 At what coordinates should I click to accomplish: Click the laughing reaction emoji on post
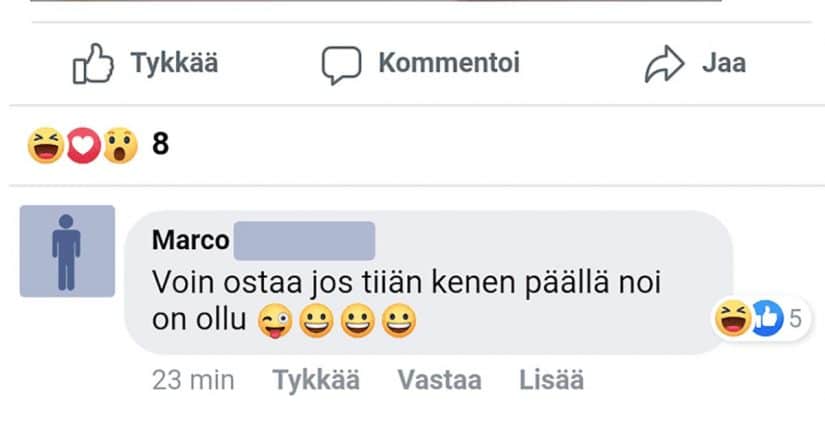pyautogui.click(x=46, y=146)
